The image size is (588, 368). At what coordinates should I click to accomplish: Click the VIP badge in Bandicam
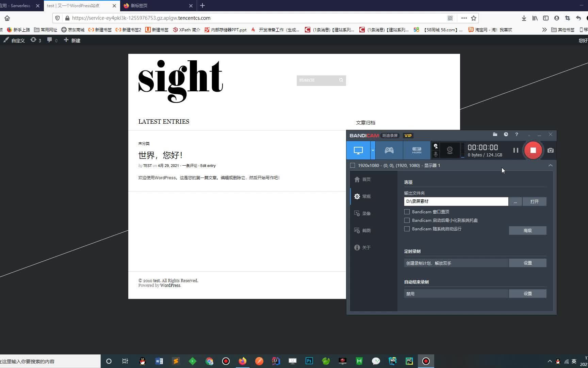coord(408,136)
